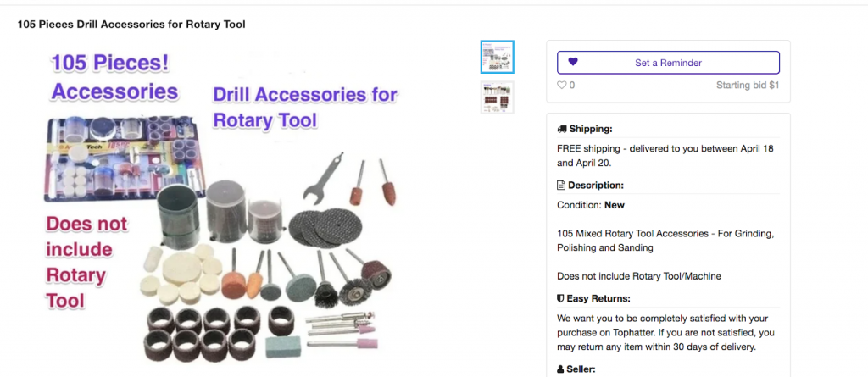Click the Condition: New text
868x377 pixels.
tap(591, 205)
